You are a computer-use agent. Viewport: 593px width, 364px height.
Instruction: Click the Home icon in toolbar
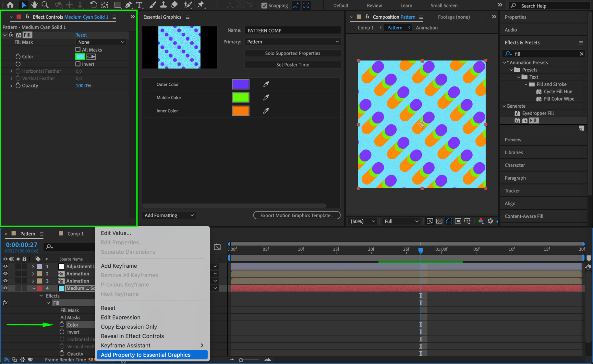click(10, 5)
